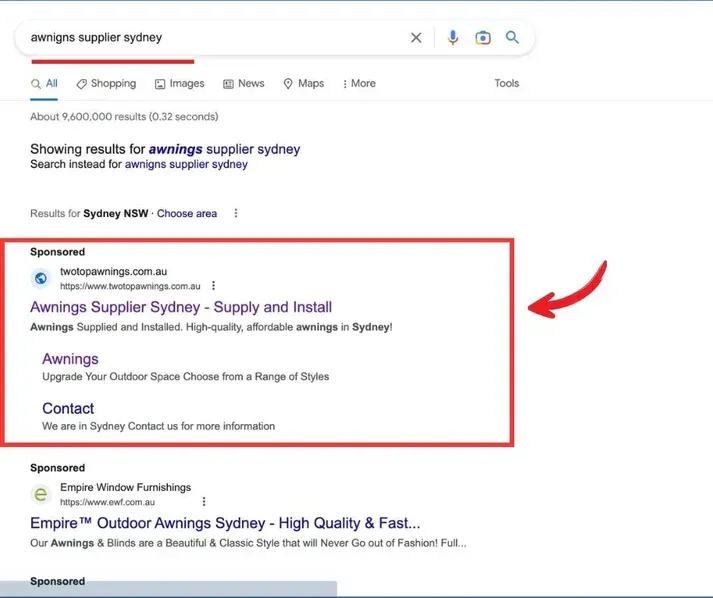Open Google Lens camera search icon

tap(483, 38)
